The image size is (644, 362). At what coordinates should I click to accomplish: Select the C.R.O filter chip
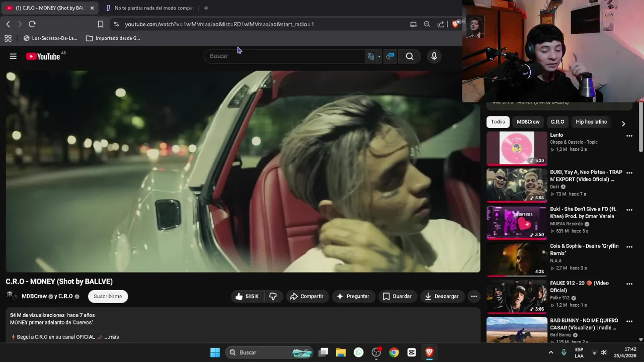coord(557,122)
